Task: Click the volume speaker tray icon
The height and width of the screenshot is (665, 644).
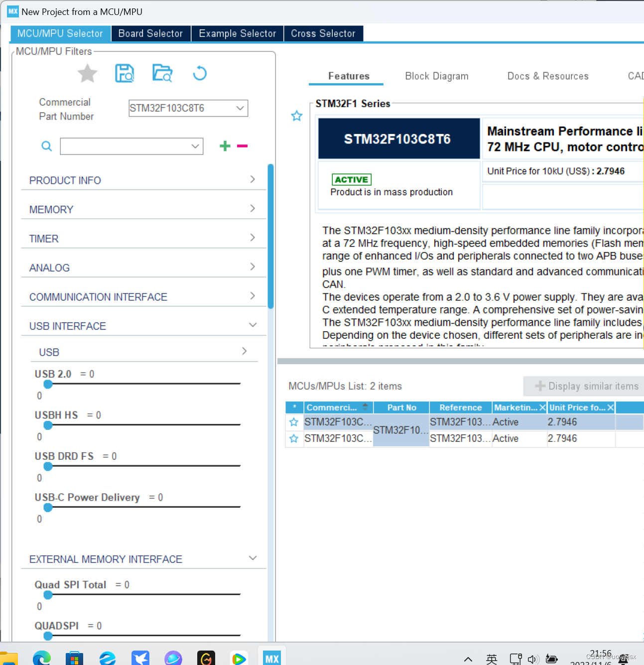Action: click(533, 659)
